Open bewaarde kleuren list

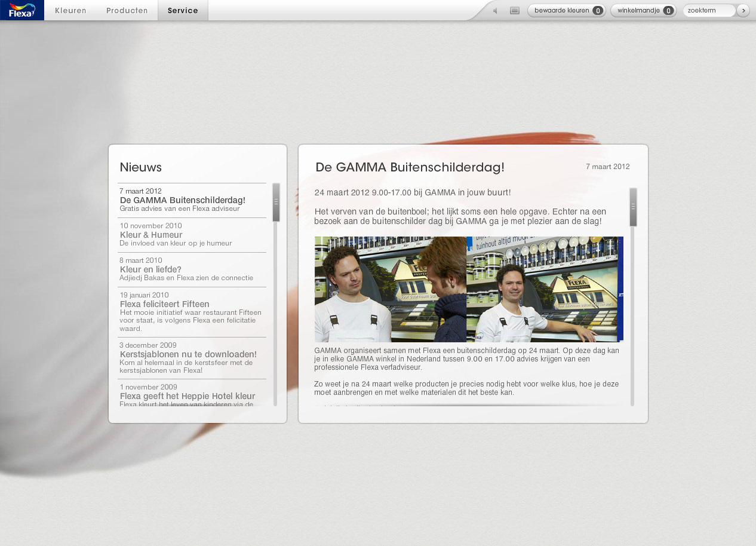pyautogui.click(x=566, y=10)
